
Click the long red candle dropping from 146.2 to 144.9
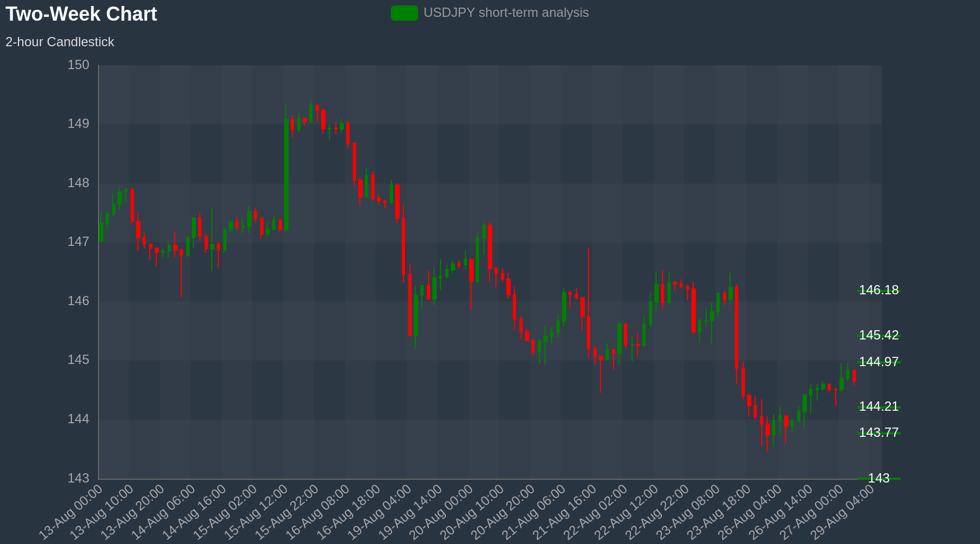(737, 328)
